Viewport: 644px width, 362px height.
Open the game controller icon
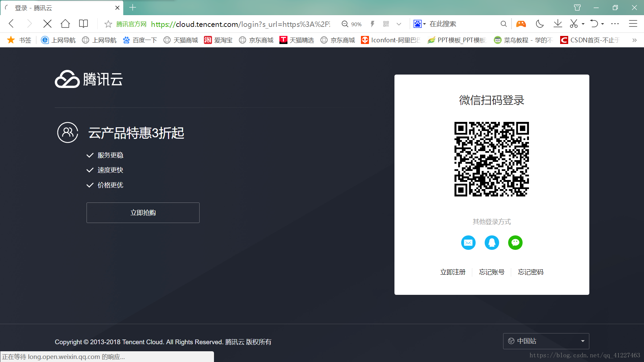click(521, 24)
